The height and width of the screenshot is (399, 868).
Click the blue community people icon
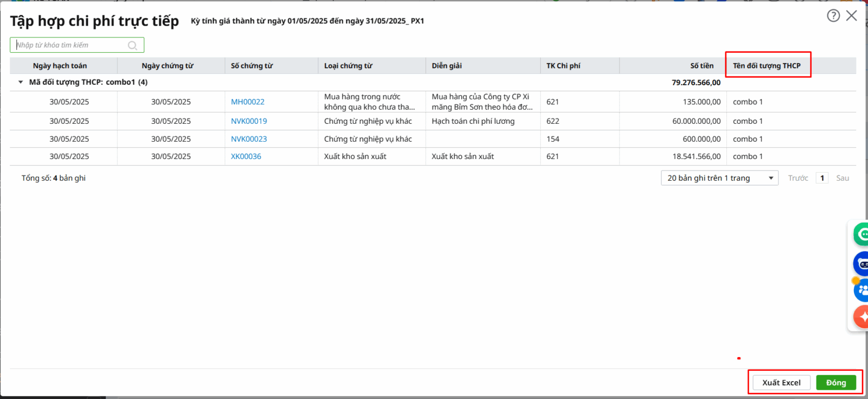pyautogui.click(x=861, y=290)
